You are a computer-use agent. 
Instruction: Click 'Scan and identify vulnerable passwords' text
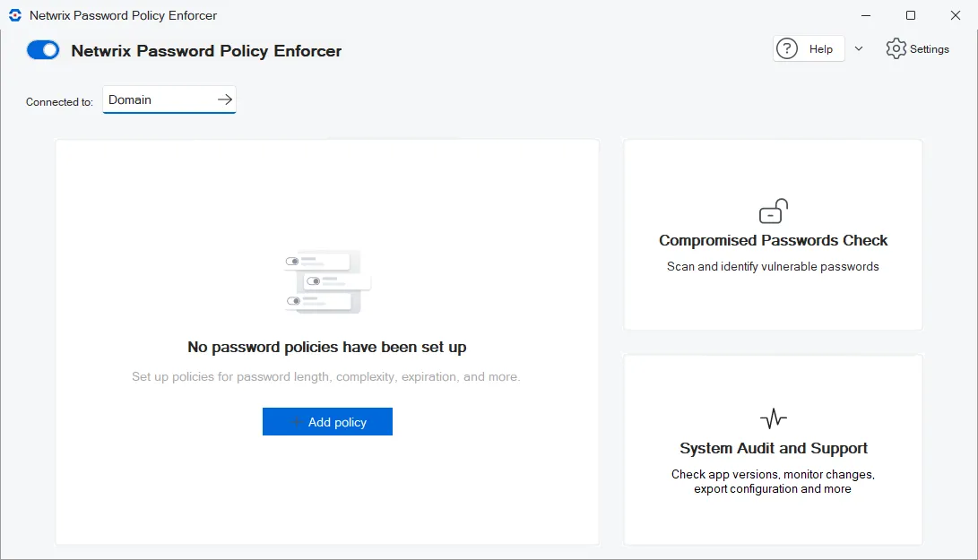[773, 266]
